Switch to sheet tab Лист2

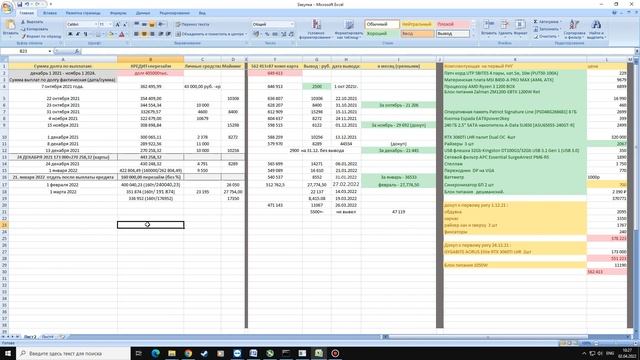coord(30,337)
